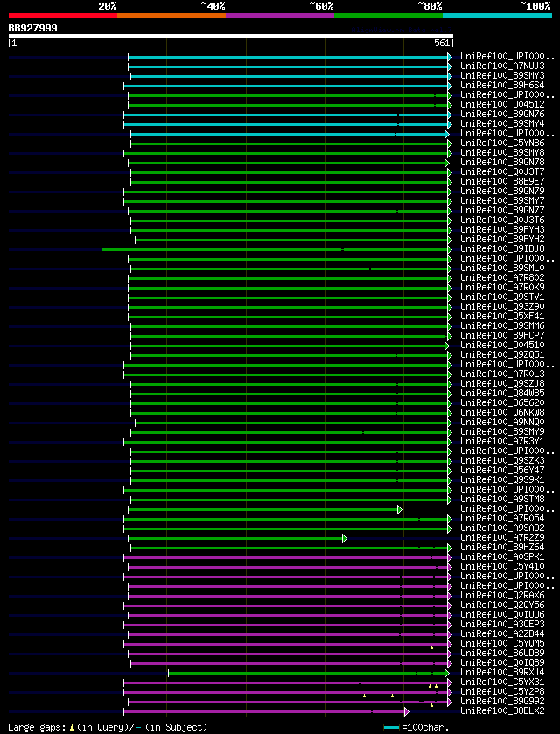Click UniRef100_Q2RAX6 hit name
The image size is (560, 734).
502,596
